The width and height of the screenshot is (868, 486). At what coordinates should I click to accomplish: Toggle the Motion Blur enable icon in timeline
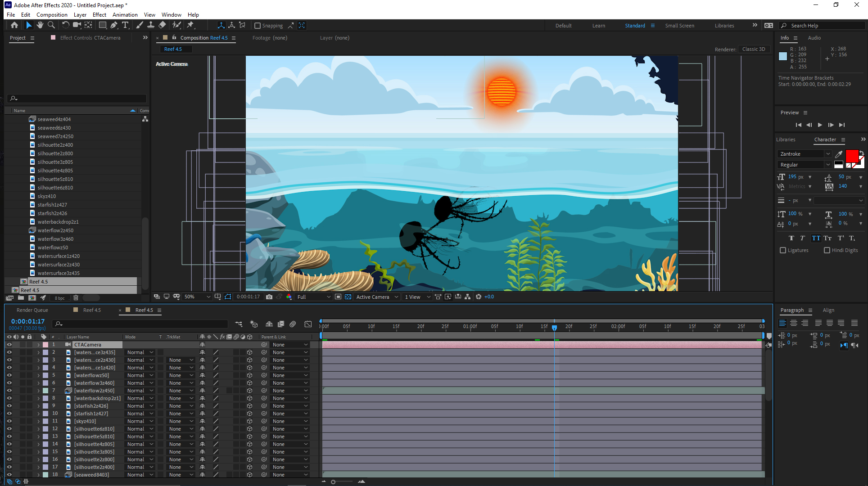pos(293,324)
